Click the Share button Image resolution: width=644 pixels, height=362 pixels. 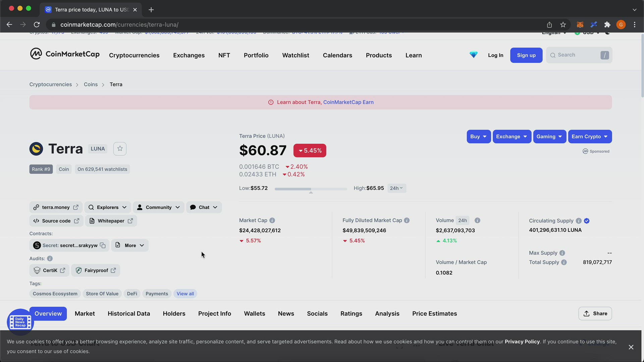pos(595,314)
